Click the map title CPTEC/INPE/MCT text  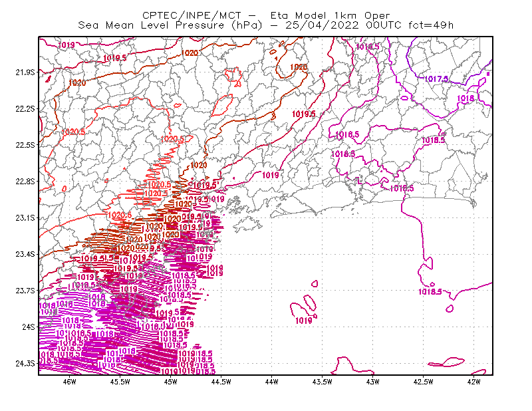point(192,15)
